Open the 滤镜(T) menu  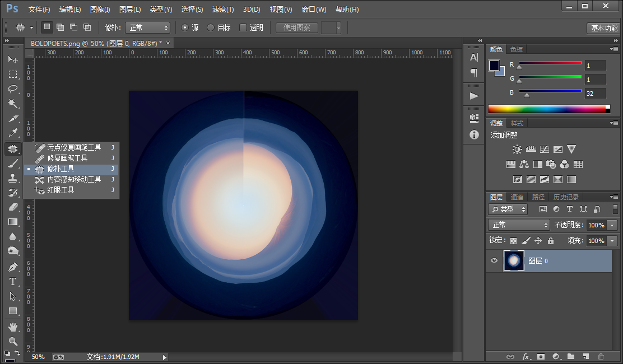click(223, 9)
